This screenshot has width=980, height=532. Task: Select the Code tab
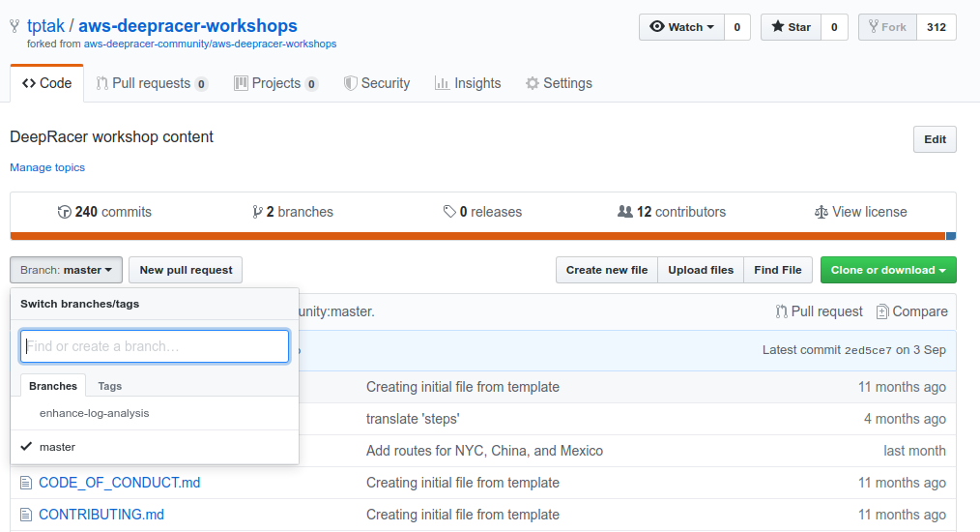[47, 83]
